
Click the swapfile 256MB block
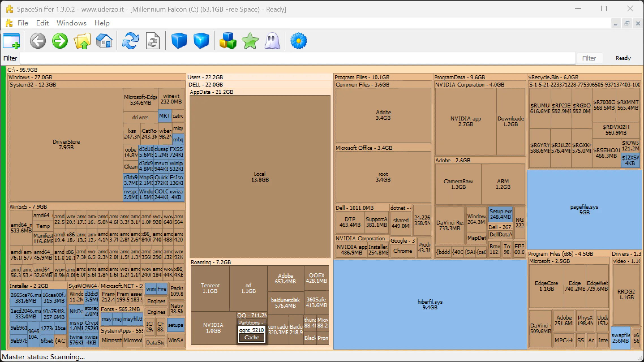pos(621,338)
